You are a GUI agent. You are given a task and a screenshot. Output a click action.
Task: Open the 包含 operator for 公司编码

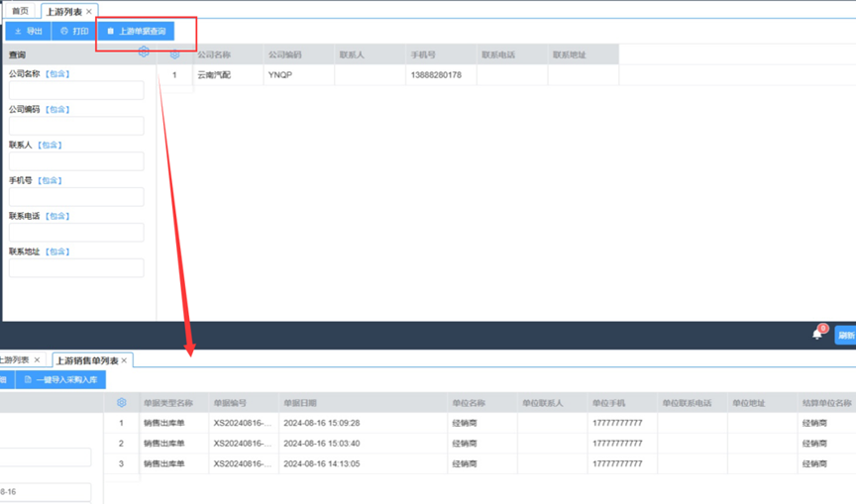pos(57,109)
